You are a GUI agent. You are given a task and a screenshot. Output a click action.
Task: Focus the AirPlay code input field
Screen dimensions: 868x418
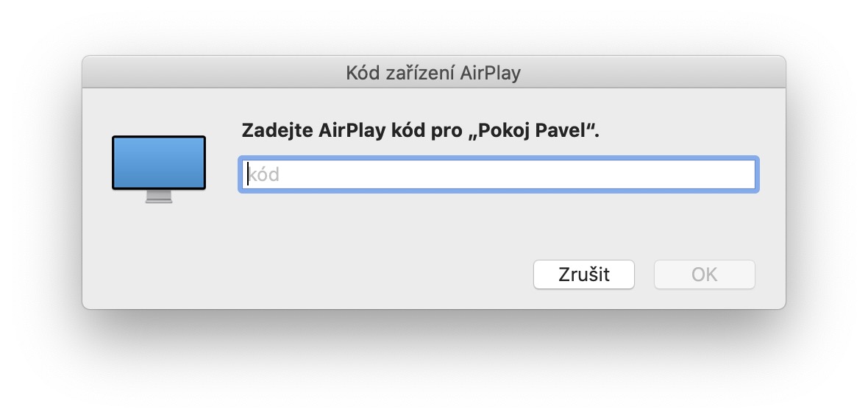[498, 175]
